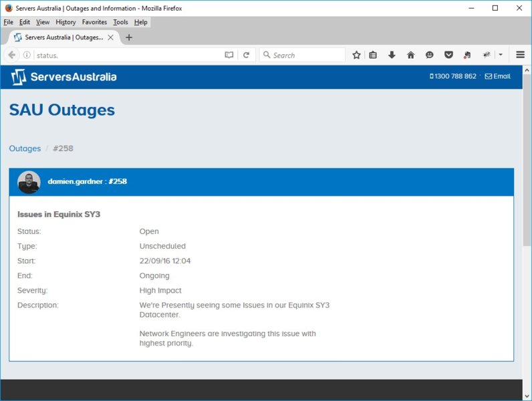Save page to Pocket icon
Viewport: 532px width, 401px height.
[x=448, y=55]
